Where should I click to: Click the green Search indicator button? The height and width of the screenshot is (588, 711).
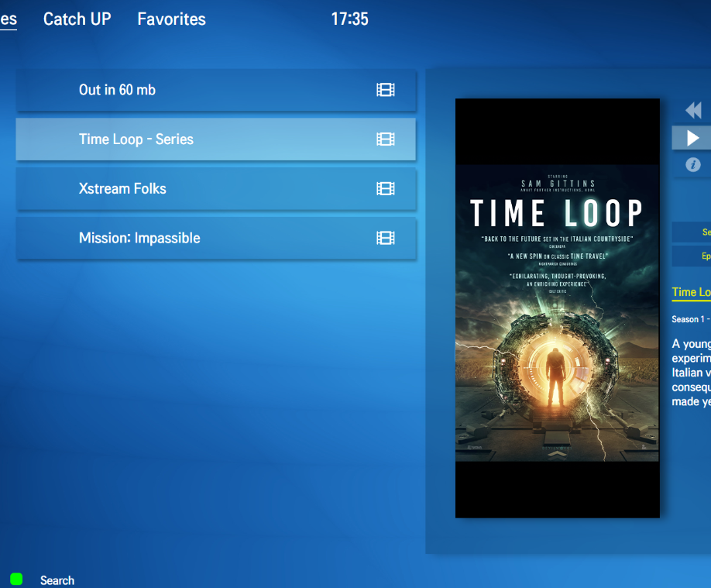(16, 579)
